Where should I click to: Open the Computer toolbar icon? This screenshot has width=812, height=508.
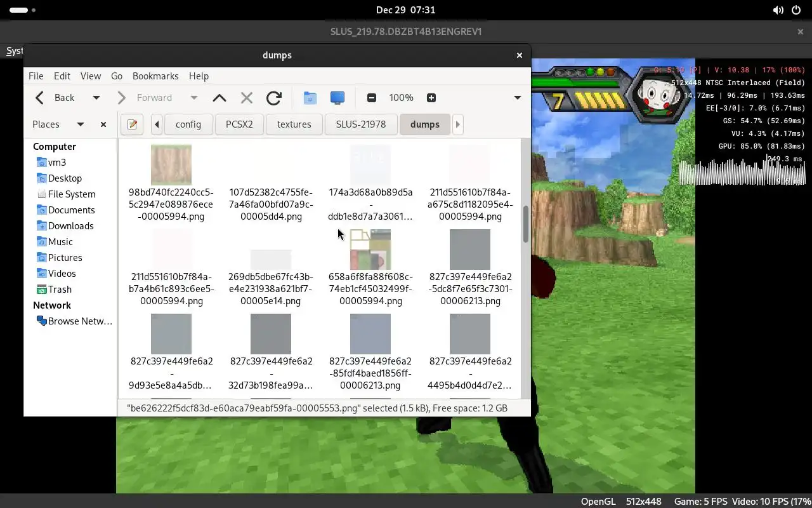[337, 98]
